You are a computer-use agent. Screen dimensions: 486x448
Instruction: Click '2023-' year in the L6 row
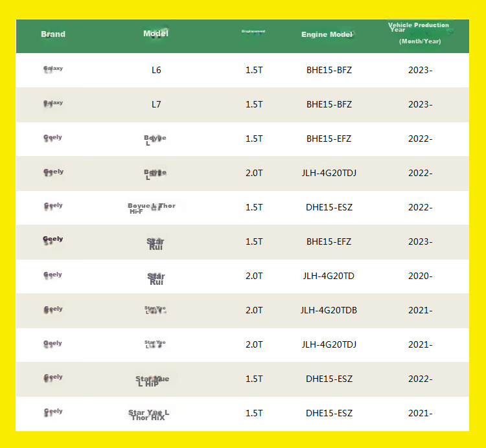[x=420, y=71]
